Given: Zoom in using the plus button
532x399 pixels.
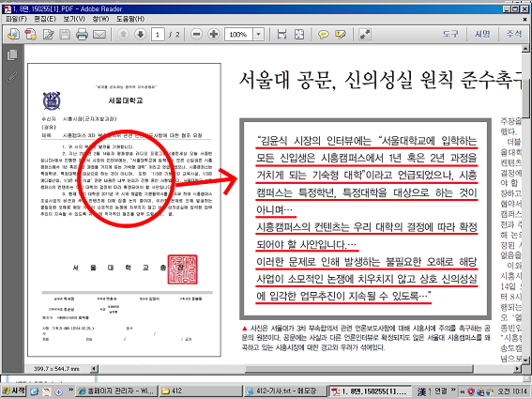Looking at the screenshot, I should click(214, 35).
